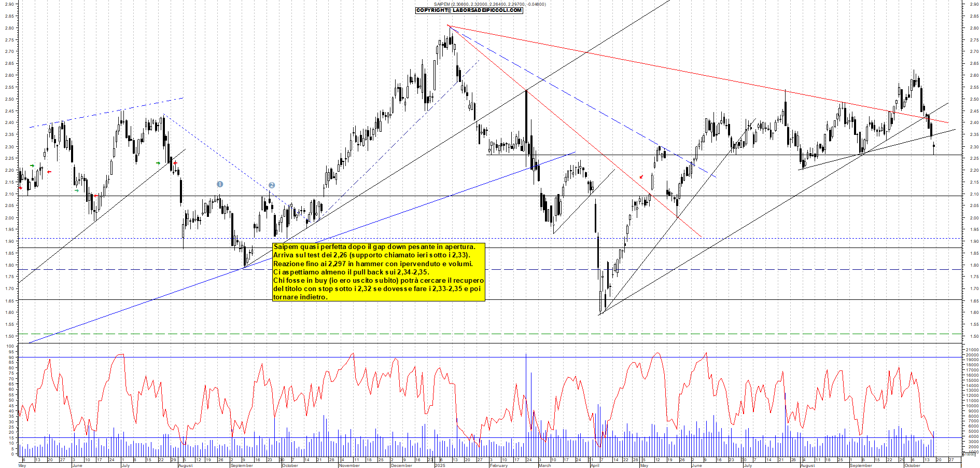Click the circled number 2 marker
The image size is (980, 468).
(x=272, y=185)
